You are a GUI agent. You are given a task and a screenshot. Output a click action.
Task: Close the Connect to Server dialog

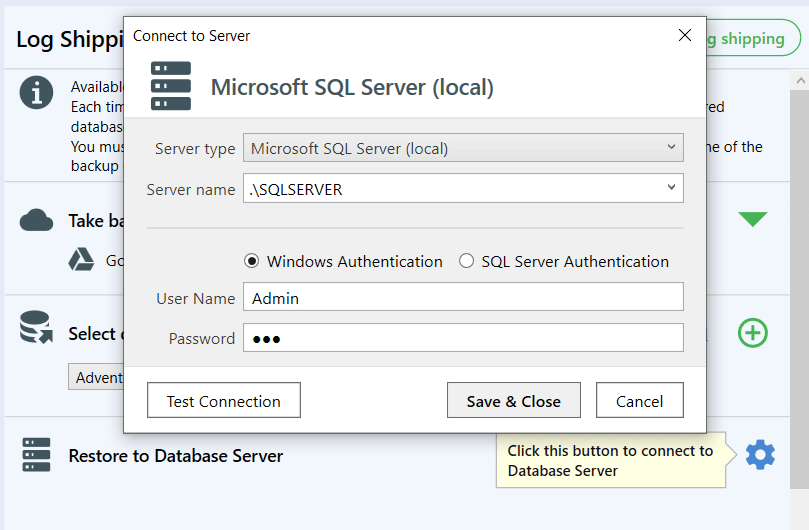(x=685, y=35)
